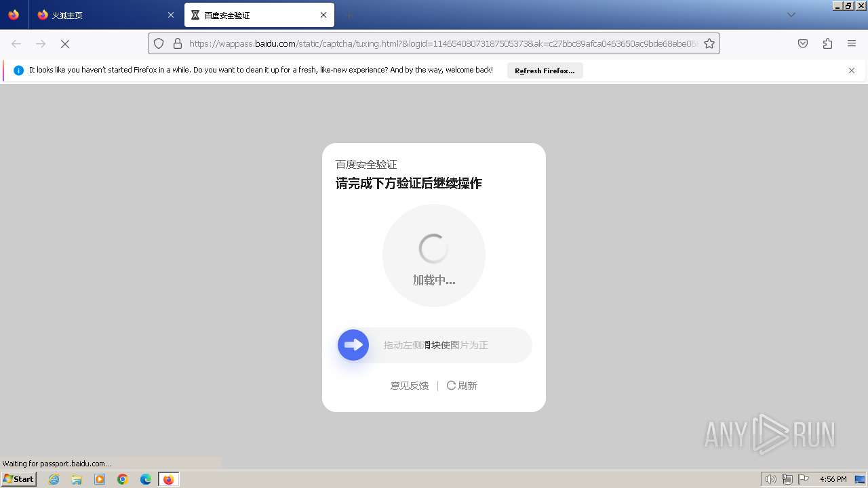
Task: Click the Refresh Firefox button
Action: 545,70
